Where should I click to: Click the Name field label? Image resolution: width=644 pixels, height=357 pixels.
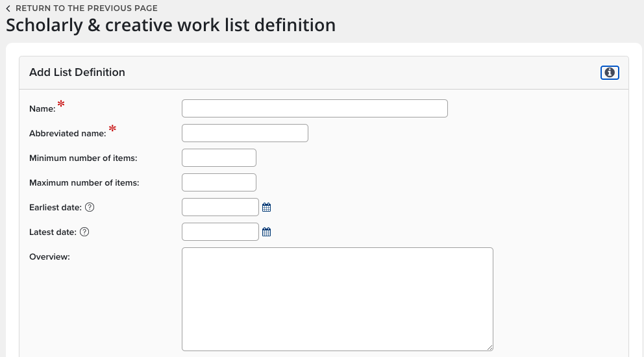click(x=42, y=109)
